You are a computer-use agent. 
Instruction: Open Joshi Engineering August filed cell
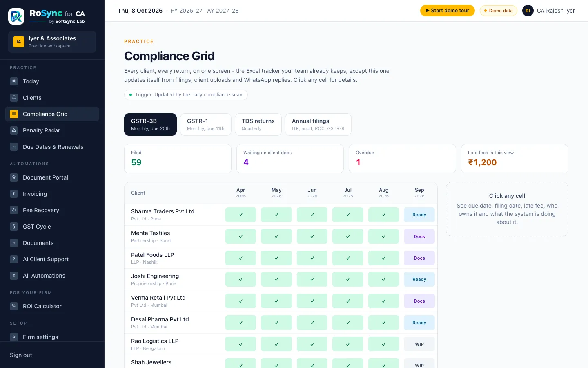tap(384, 279)
